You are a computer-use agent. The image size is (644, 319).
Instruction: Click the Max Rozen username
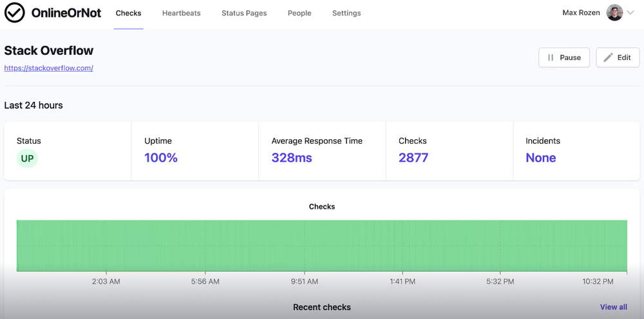[581, 13]
